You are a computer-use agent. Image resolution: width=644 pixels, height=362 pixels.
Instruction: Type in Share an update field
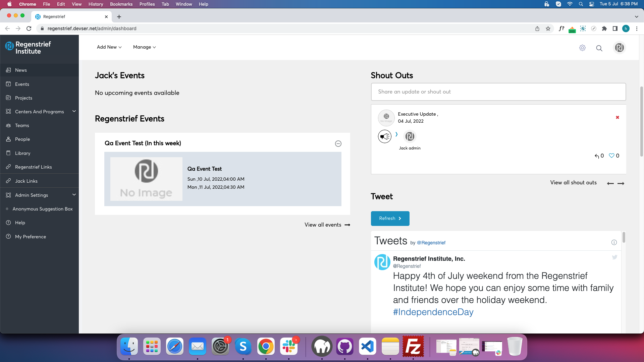point(498,92)
